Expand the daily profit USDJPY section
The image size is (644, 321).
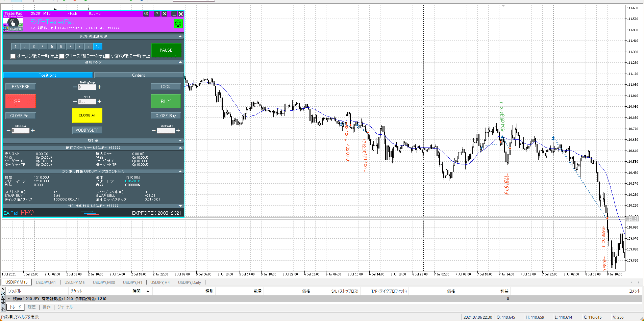(180, 206)
